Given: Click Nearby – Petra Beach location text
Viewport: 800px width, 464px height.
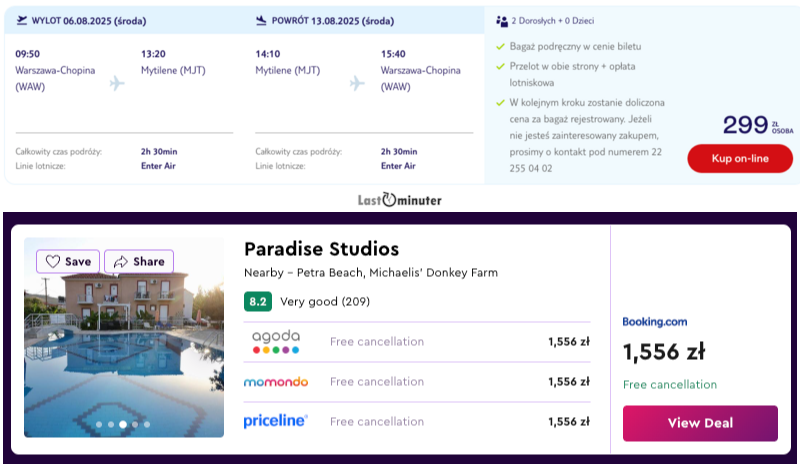Looking at the screenshot, I should tap(371, 273).
